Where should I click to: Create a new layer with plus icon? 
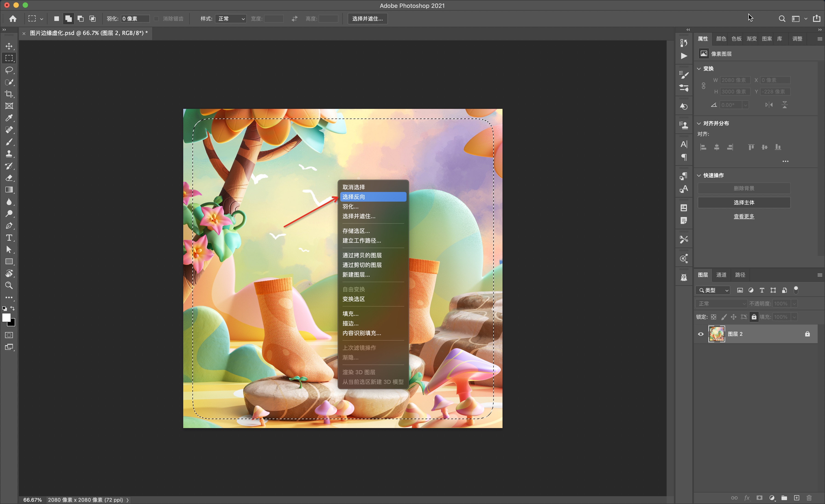796,498
